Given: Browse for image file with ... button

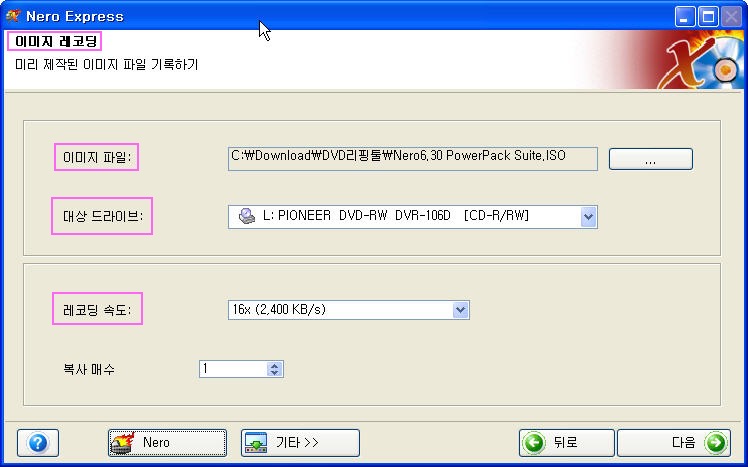Looking at the screenshot, I should point(651,159).
